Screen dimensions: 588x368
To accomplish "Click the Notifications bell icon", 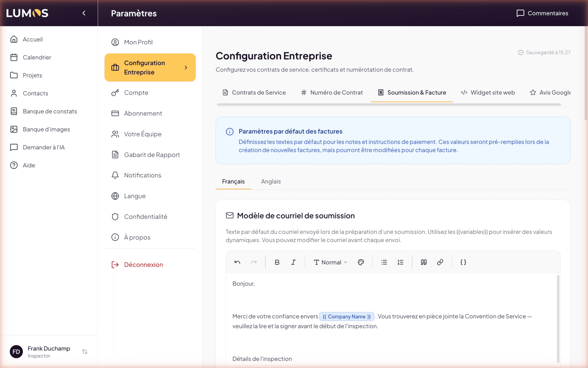I will [115, 175].
